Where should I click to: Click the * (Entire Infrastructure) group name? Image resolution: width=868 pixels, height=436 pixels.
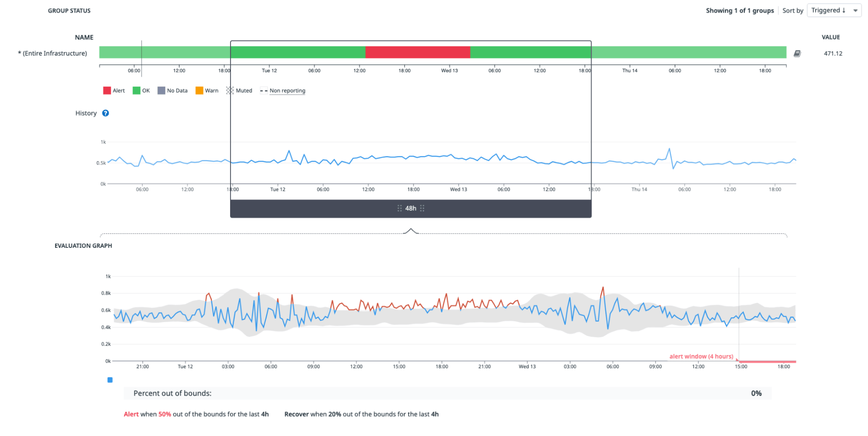click(54, 53)
